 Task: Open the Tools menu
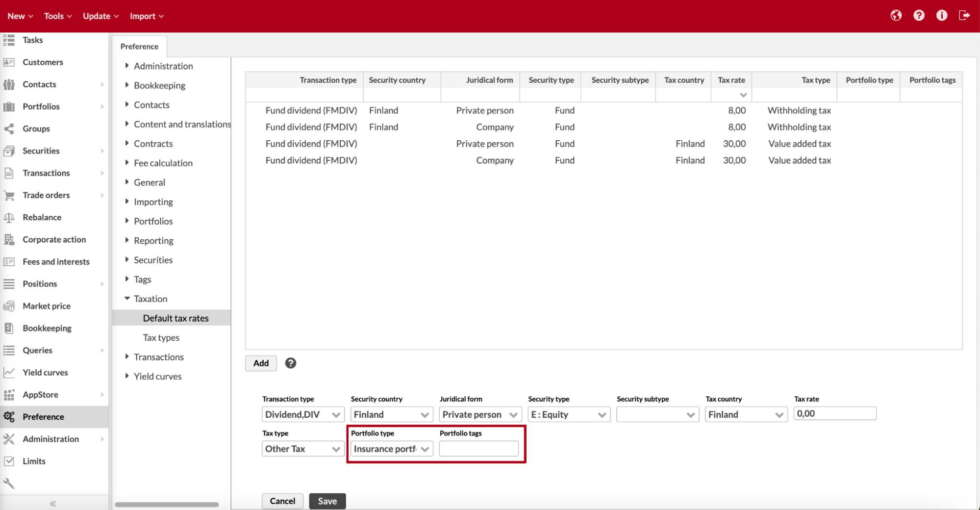click(58, 16)
